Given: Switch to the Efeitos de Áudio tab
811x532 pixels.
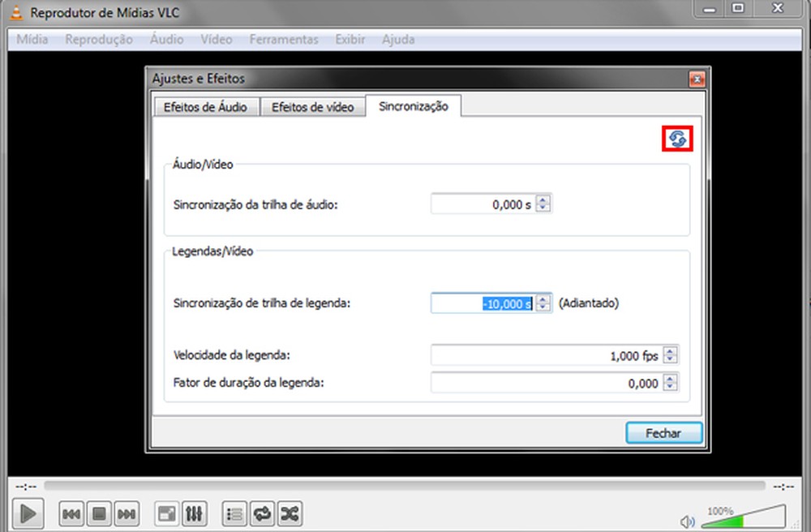Looking at the screenshot, I should (205, 106).
